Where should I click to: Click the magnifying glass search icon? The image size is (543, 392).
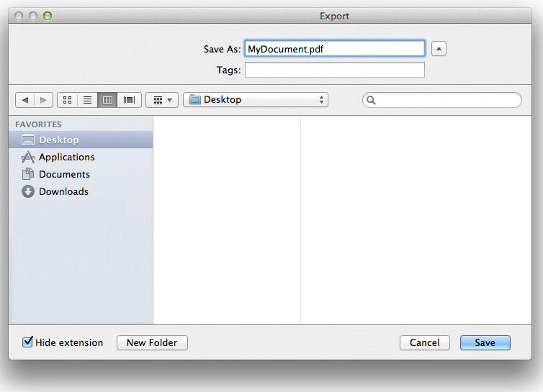pyautogui.click(x=371, y=100)
